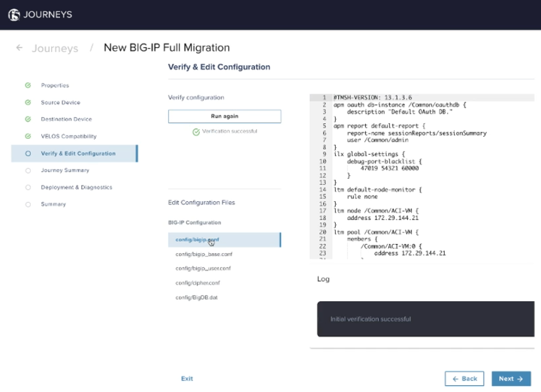The width and height of the screenshot is (541, 392).
Task: Select the Journey Summary step circle
Action: pos(28,170)
